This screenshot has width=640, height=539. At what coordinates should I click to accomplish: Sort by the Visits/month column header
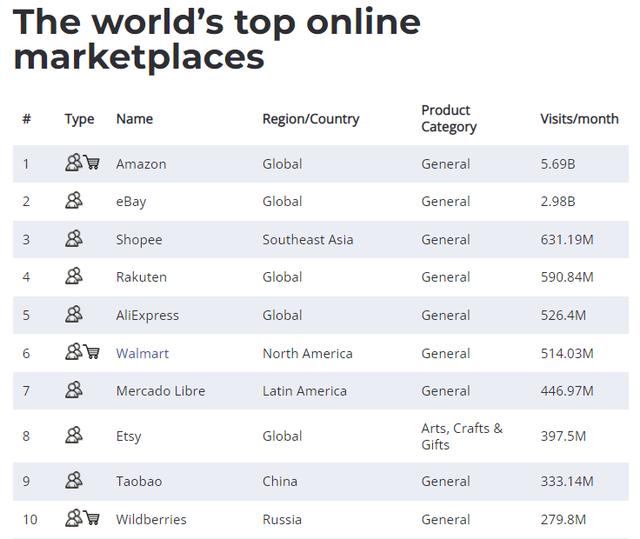point(579,118)
